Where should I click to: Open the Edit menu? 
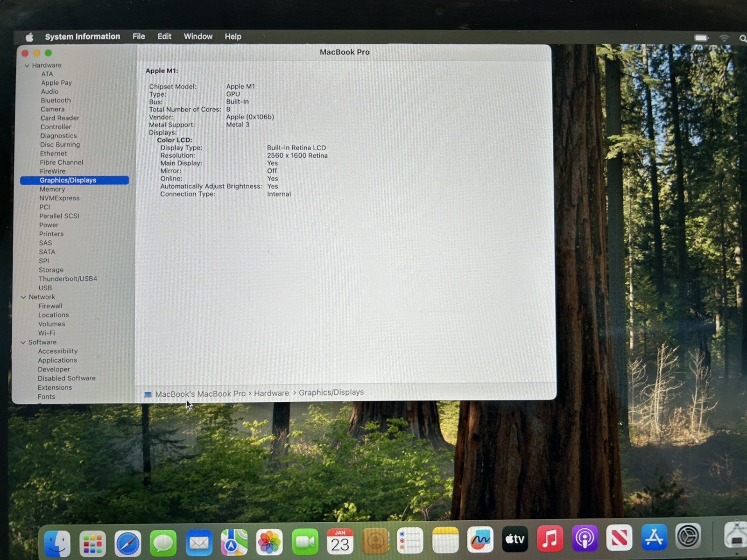pyautogui.click(x=164, y=36)
